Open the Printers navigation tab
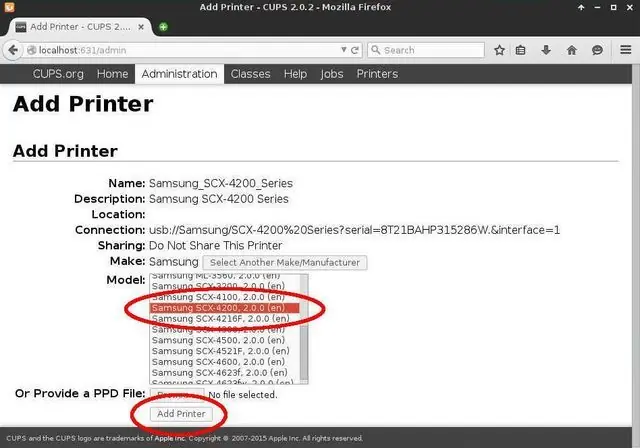The image size is (640, 448). 377,74
